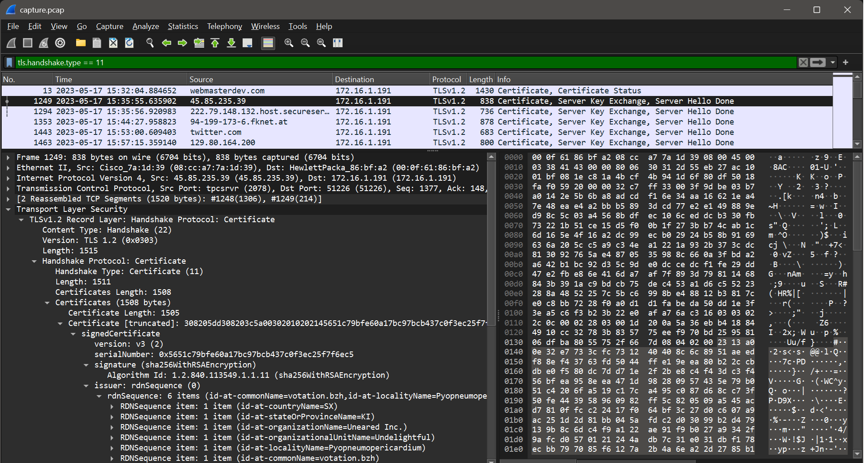Go back to previous packet arrow
The width and height of the screenshot is (868, 463).
(x=167, y=43)
